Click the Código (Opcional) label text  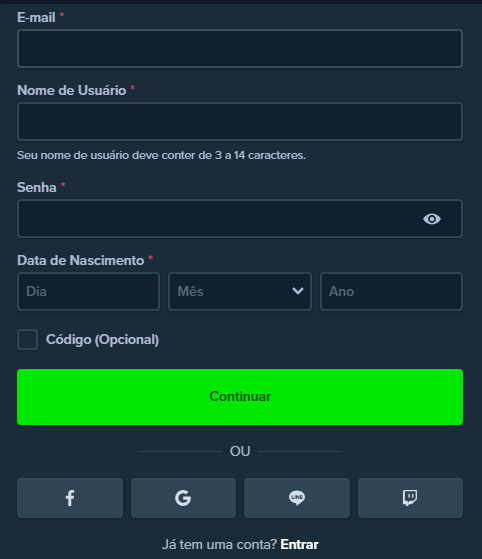pos(102,339)
